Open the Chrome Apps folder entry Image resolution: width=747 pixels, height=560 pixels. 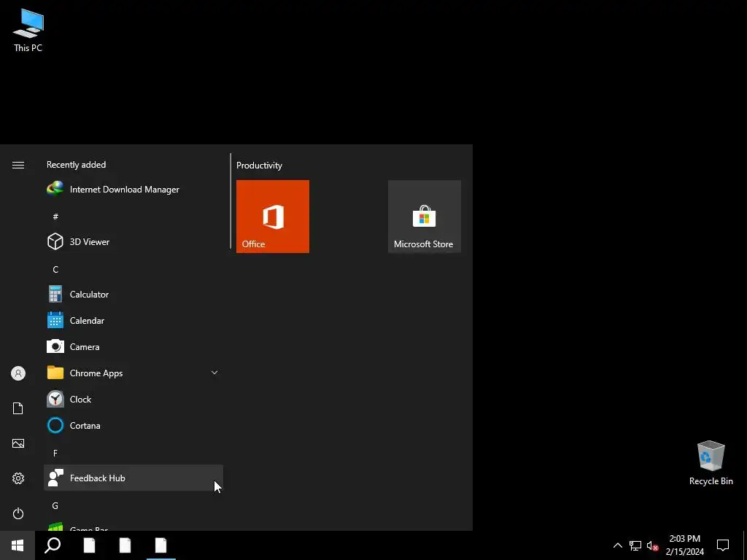coord(133,373)
